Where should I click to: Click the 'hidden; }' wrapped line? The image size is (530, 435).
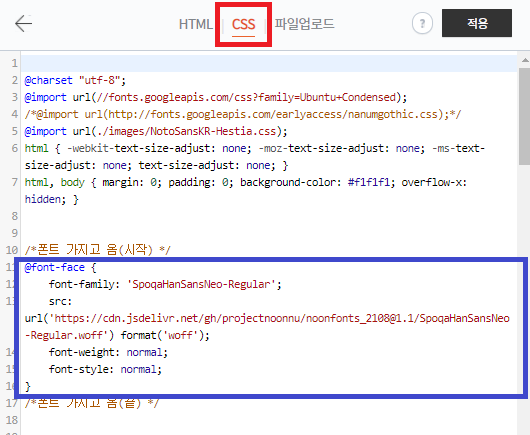[x=51, y=199]
